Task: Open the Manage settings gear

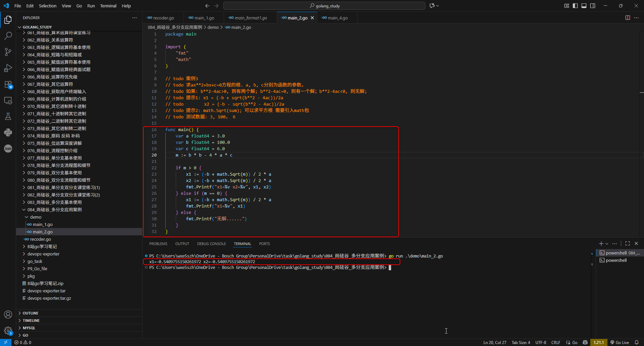Action: [8, 331]
